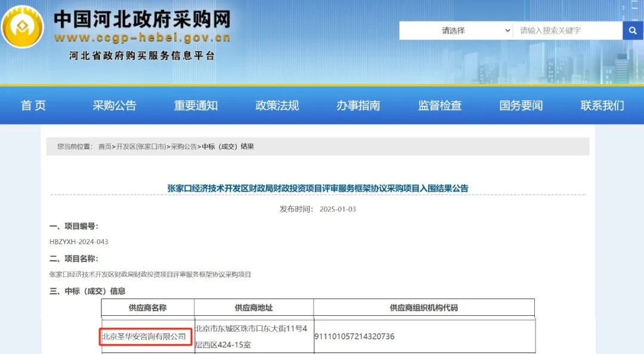Click the www.ccgp-hebei.gov.cn site address text
The width and height of the screenshot is (644, 354).
(x=142, y=38)
